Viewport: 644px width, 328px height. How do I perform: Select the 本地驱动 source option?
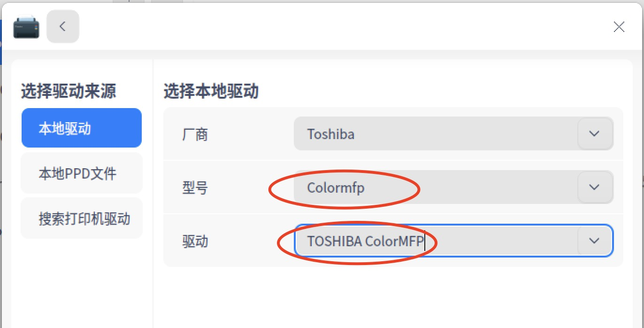click(82, 128)
